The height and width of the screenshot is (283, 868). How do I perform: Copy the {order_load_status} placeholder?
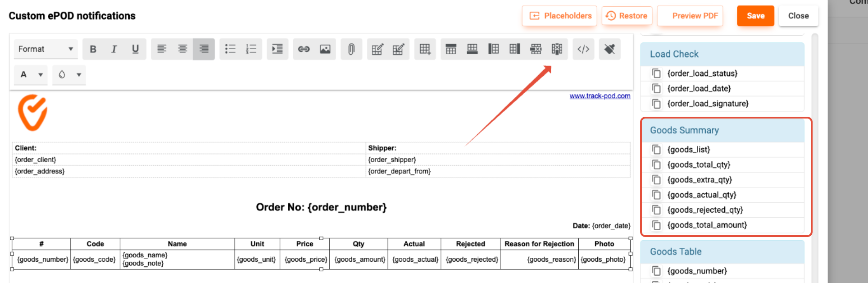coord(656,73)
